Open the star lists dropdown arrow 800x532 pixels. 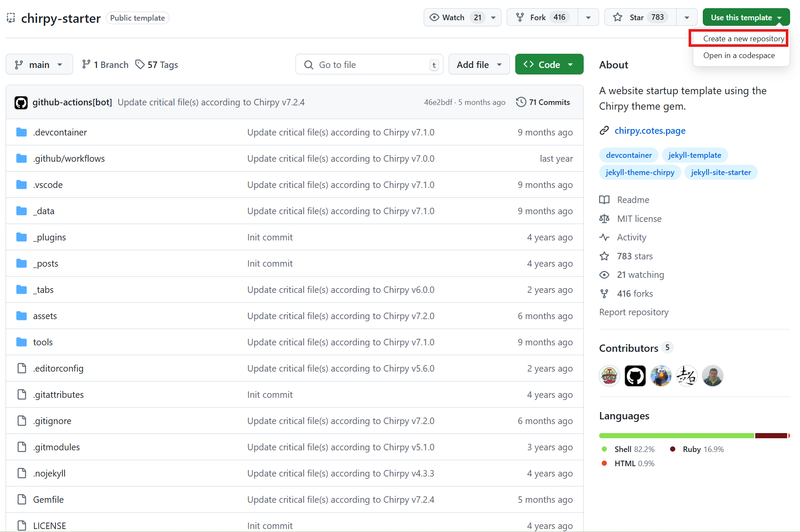pos(687,18)
